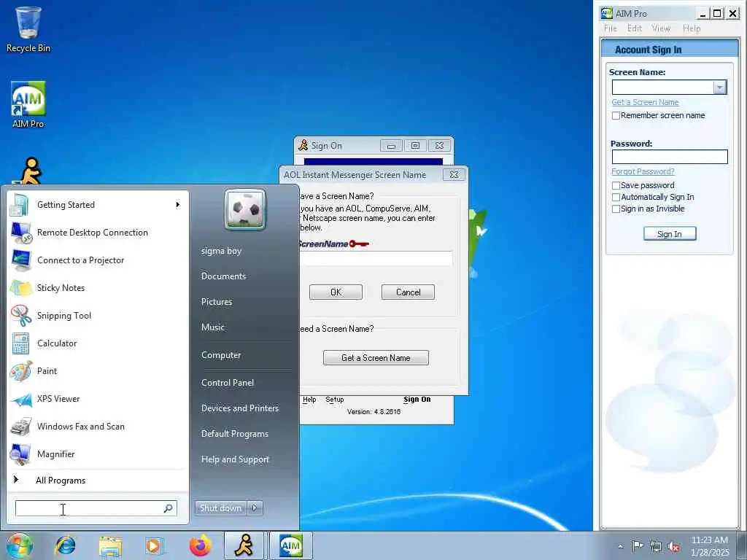This screenshot has height=560, width=747.
Task: Click the taskbar clock and date
Action: click(709, 546)
